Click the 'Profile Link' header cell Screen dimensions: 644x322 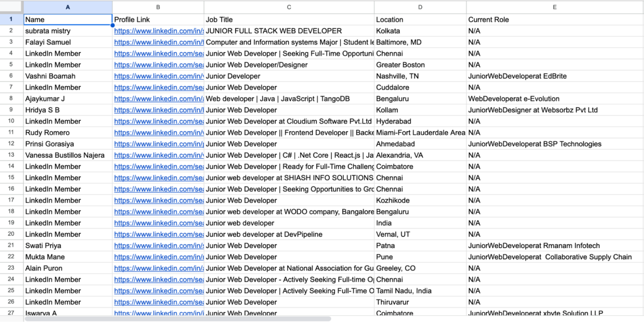click(x=158, y=19)
